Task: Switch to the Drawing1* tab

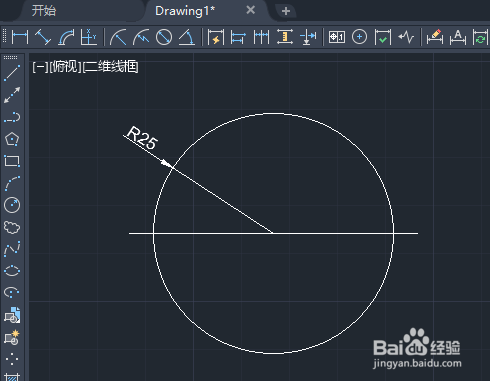Action: point(185,11)
